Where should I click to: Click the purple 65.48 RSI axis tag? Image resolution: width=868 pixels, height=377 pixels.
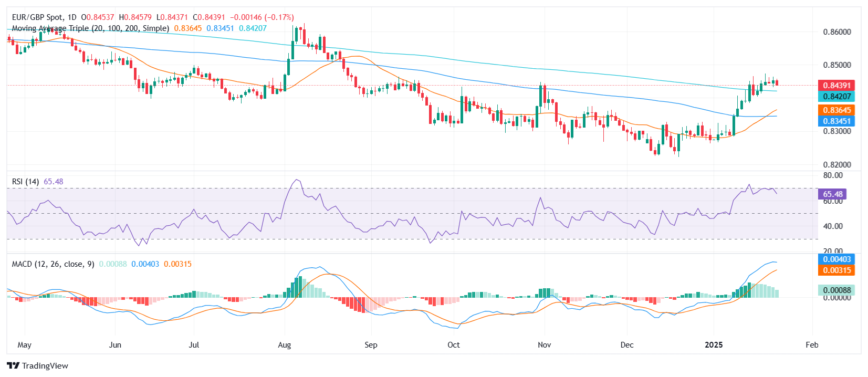click(x=832, y=194)
